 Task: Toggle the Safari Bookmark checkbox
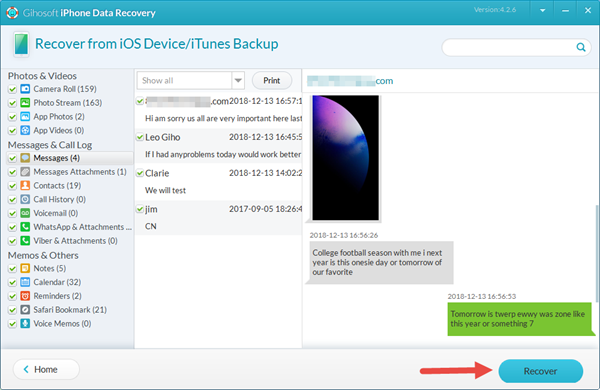[12, 310]
